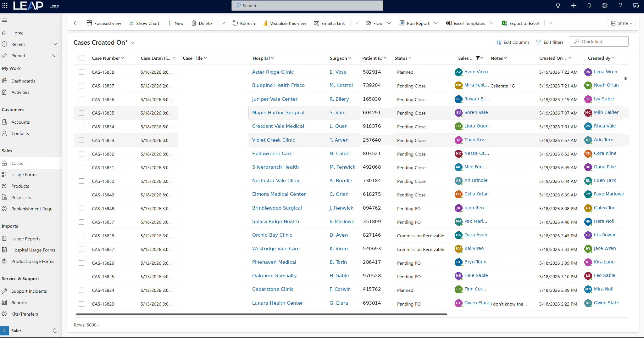
Task: Open the settings gear
Action: [605, 6]
